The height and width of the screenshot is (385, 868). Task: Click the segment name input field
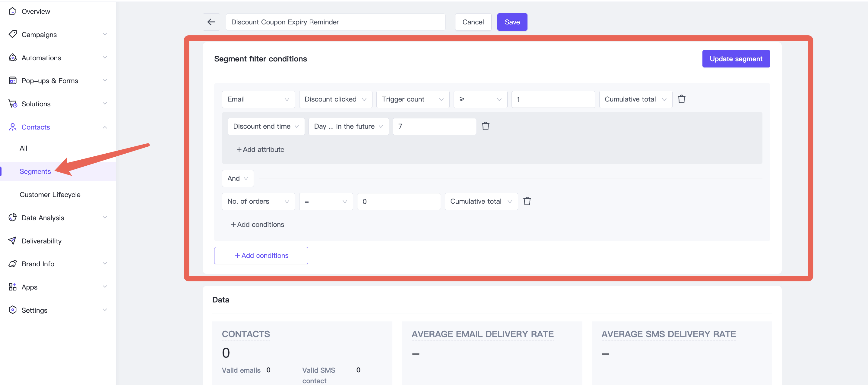[x=335, y=22]
